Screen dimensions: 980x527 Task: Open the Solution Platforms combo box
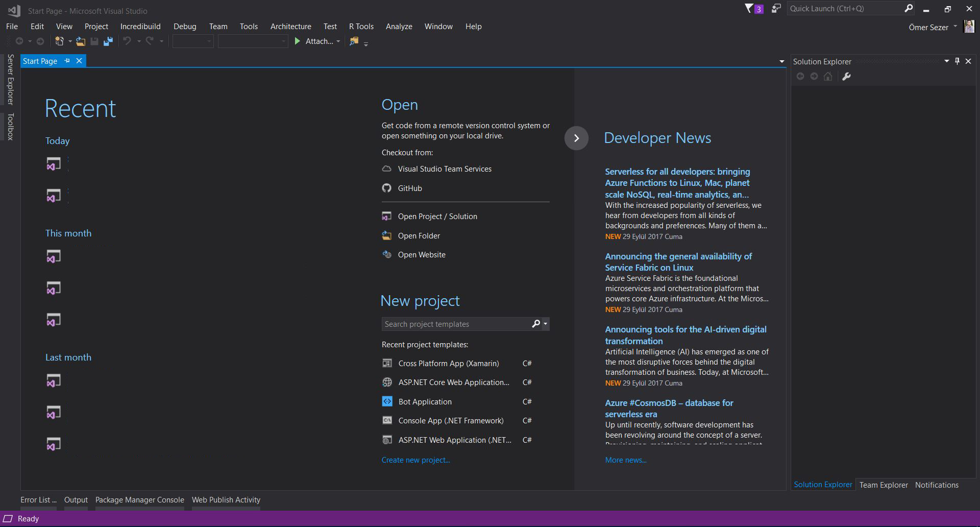click(253, 41)
